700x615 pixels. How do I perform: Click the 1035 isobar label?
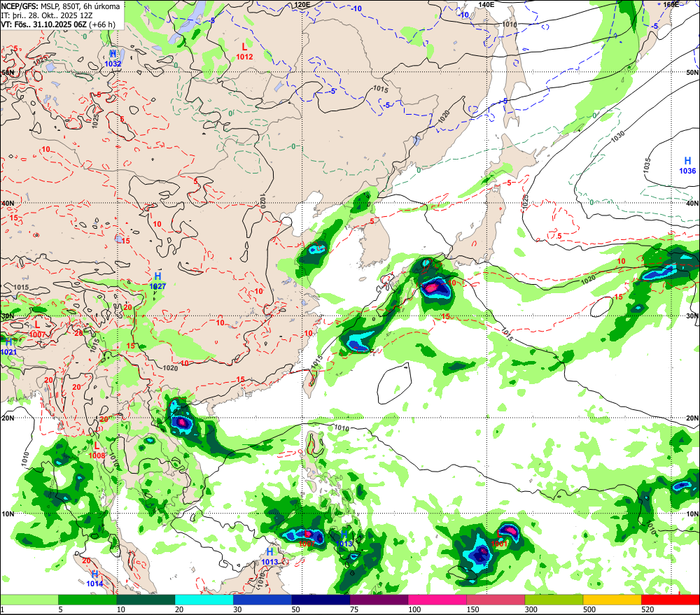647,166
